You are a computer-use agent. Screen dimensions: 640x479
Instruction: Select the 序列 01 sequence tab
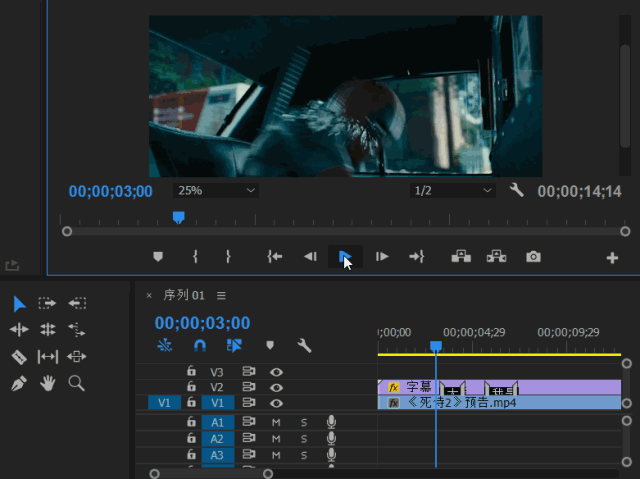(184, 295)
